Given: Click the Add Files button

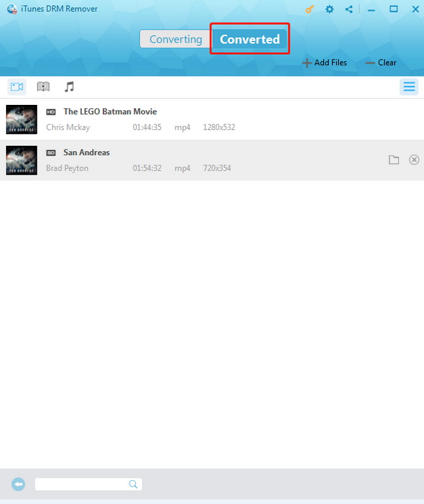Looking at the screenshot, I should (324, 63).
